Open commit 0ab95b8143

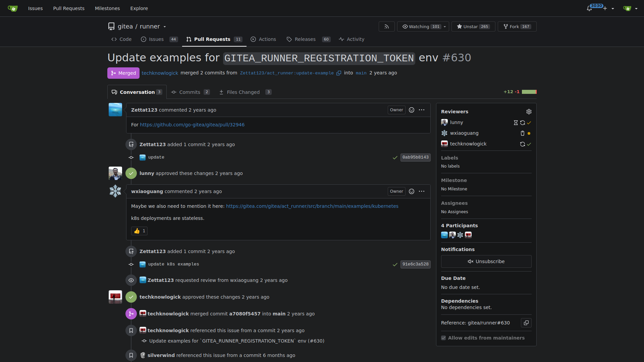coord(415,157)
